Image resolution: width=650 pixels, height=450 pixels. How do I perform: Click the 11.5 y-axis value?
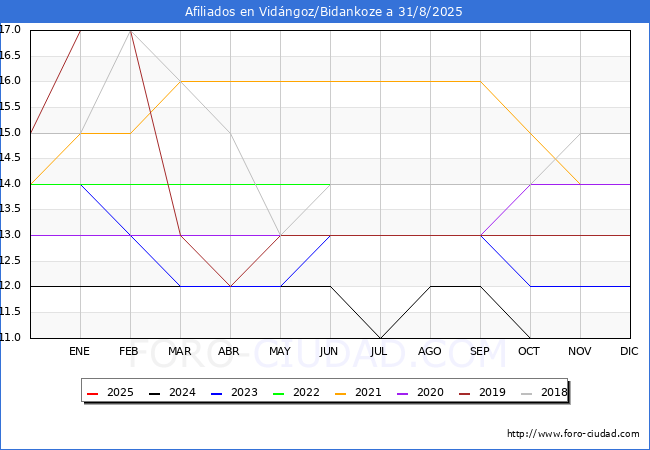click(x=10, y=312)
